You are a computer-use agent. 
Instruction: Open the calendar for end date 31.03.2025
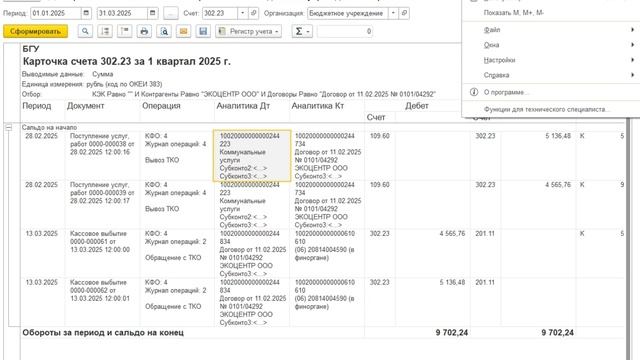pyautogui.click(x=152, y=13)
